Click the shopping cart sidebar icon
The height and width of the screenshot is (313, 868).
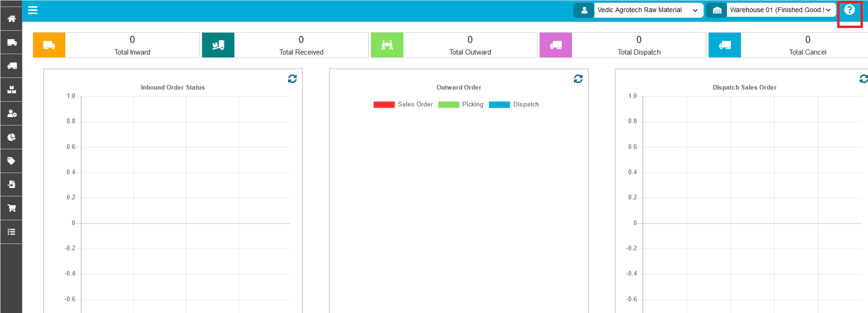(11, 208)
